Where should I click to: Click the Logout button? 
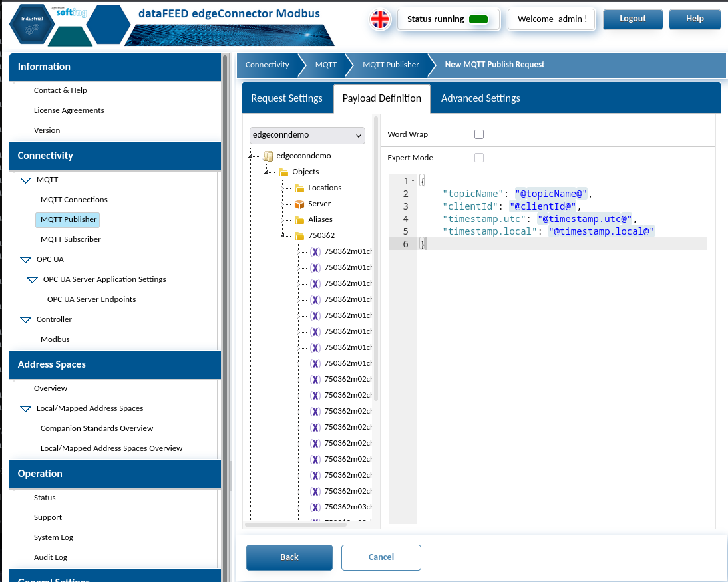click(x=633, y=19)
